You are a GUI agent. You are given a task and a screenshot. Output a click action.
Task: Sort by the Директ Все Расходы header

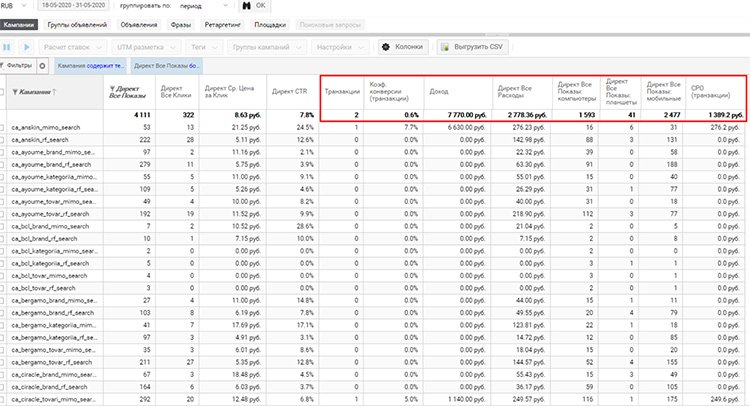[522, 92]
